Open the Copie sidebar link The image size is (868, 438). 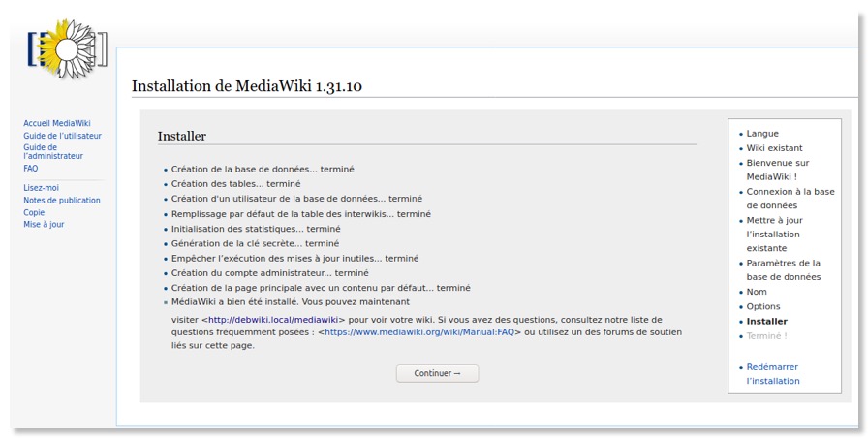point(34,212)
